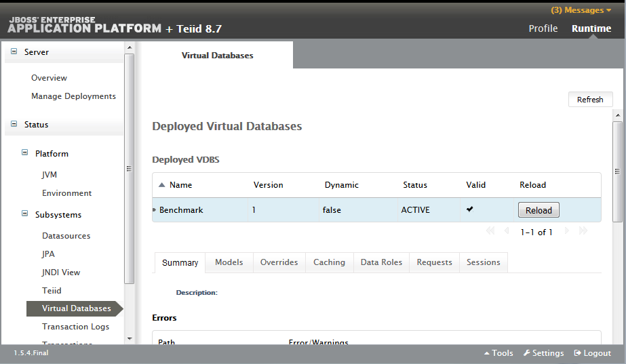Go to first page of results

point(490,231)
